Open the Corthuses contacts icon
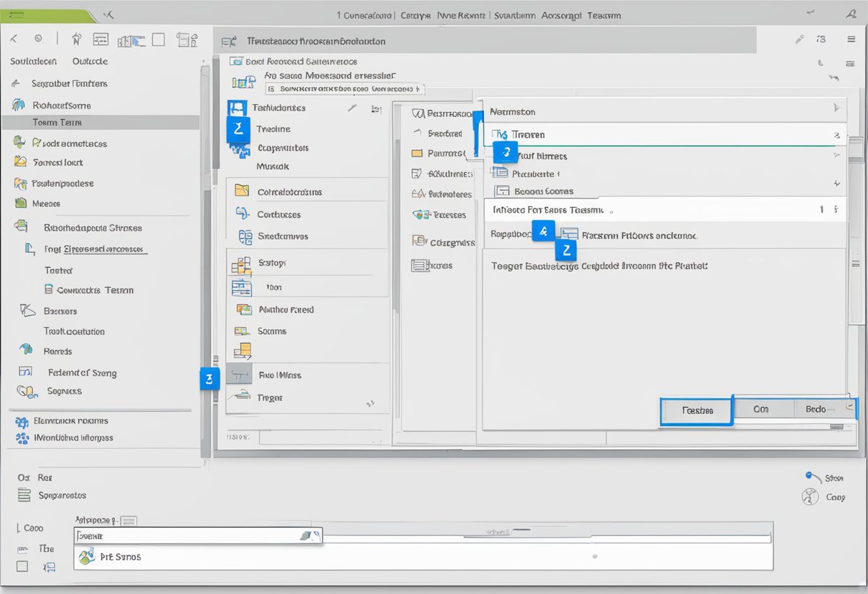Screen dimensions: 868x594 241,213
